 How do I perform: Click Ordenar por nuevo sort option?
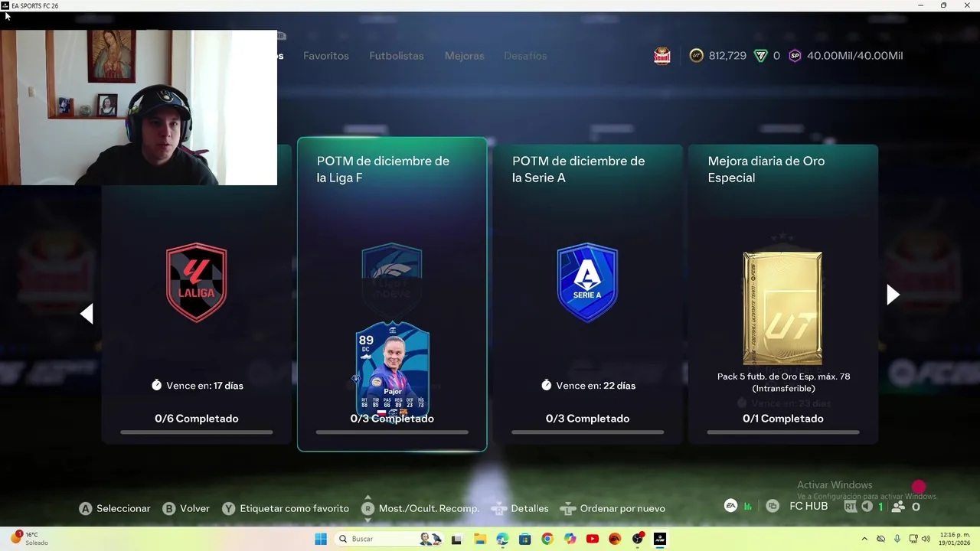pyautogui.click(x=612, y=508)
